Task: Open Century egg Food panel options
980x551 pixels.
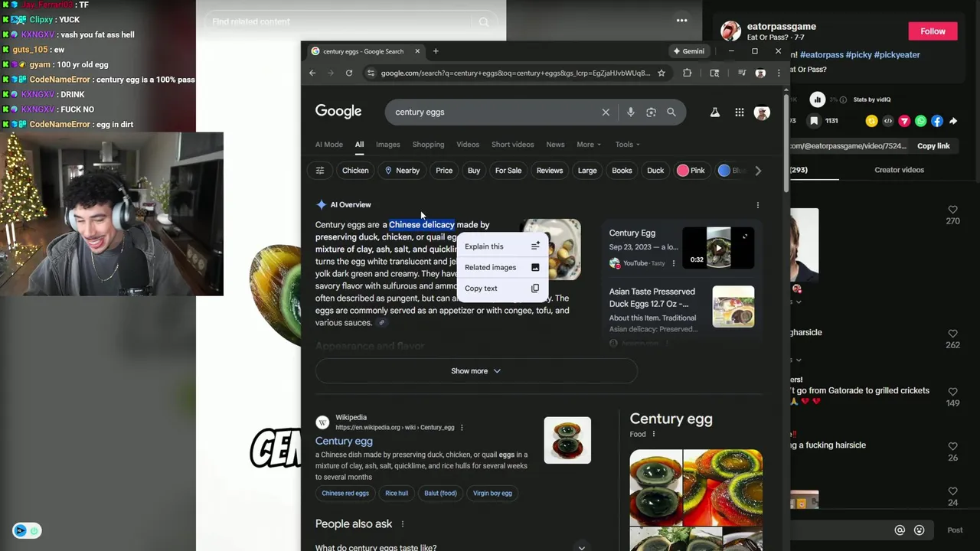Action: point(653,435)
